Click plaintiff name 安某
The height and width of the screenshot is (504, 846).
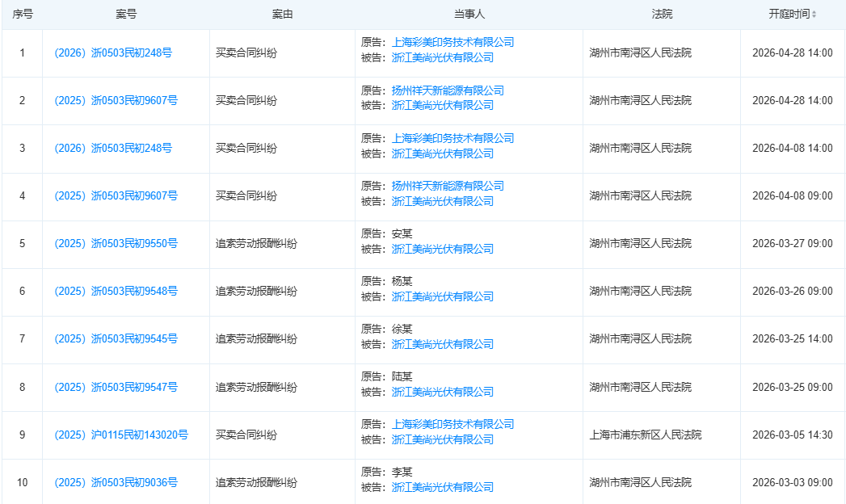click(402, 233)
